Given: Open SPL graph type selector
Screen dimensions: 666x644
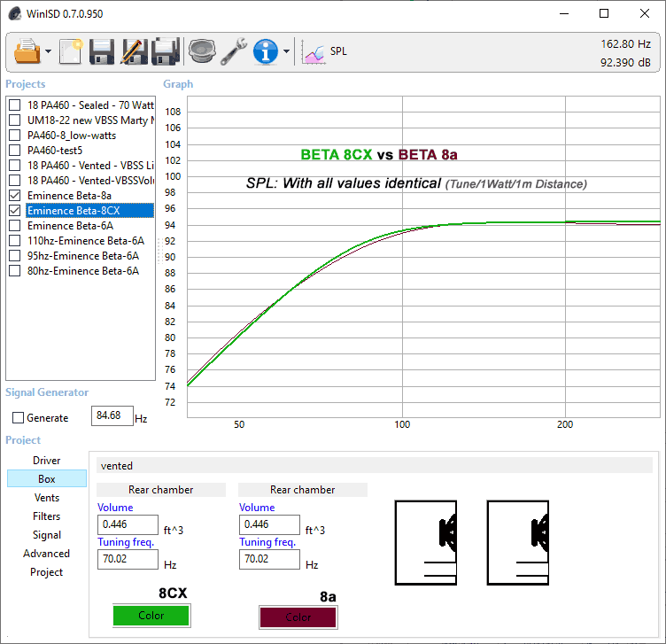Looking at the screenshot, I should [x=324, y=52].
